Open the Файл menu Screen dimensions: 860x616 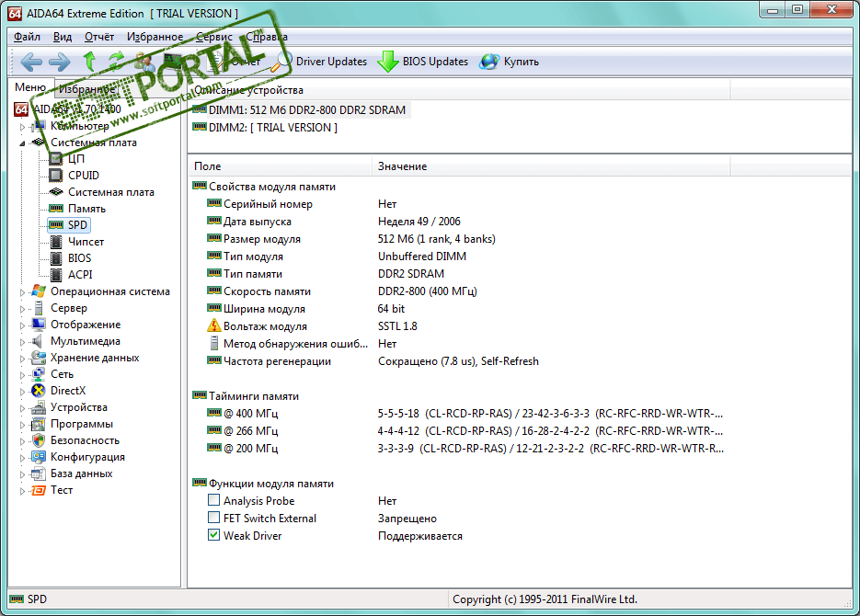tap(27, 37)
